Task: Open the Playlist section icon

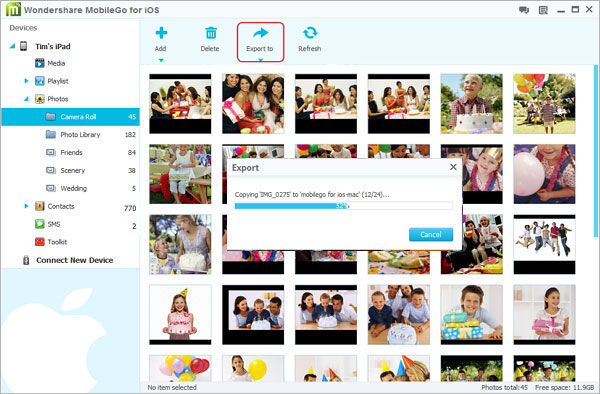Action: [x=40, y=81]
